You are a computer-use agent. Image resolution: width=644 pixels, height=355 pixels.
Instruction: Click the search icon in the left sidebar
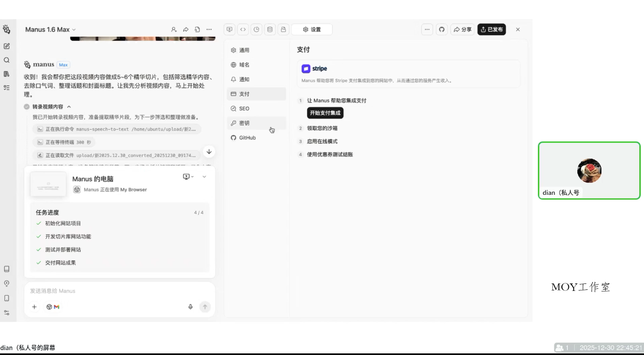coord(7,60)
